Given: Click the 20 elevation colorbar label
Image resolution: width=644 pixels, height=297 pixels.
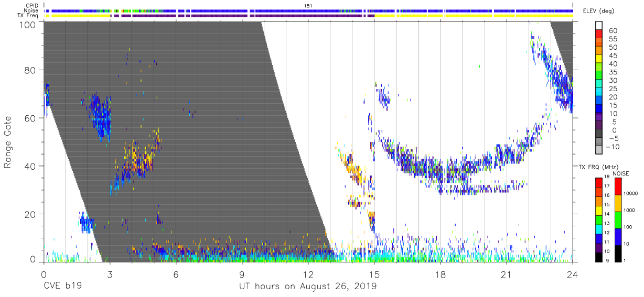Looking at the screenshot, I should pos(613,97).
